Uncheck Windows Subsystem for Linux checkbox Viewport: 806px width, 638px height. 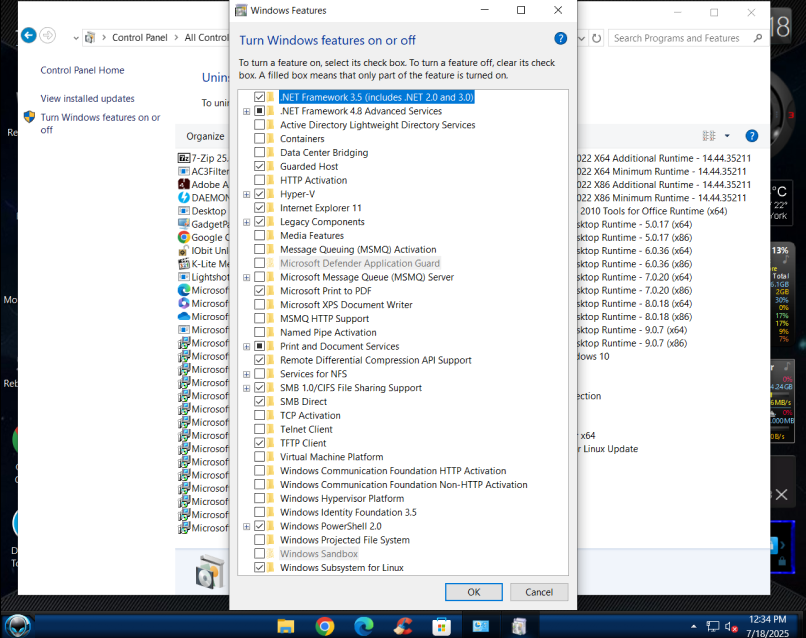pyautogui.click(x=260, y=568)
